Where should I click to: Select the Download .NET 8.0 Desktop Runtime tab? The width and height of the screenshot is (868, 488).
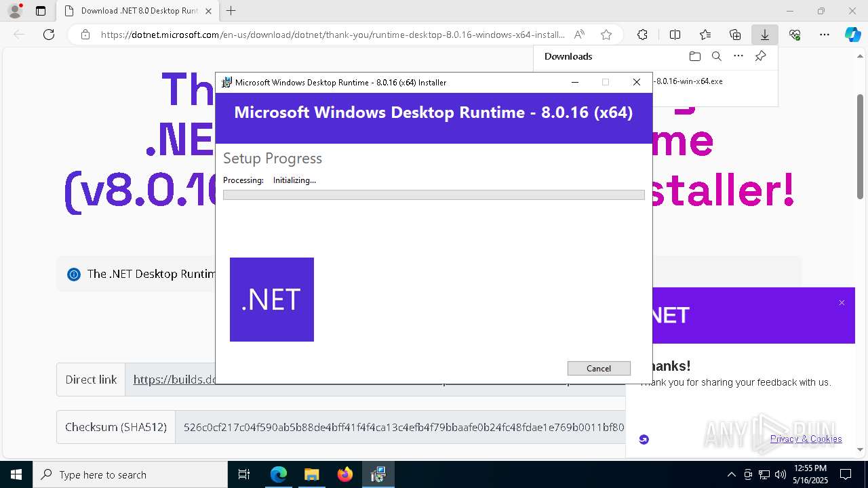(x=138, y=11)
